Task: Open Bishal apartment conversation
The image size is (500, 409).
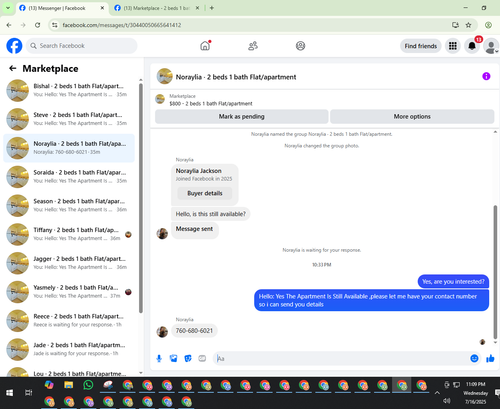Action: (x=69, y=90)
